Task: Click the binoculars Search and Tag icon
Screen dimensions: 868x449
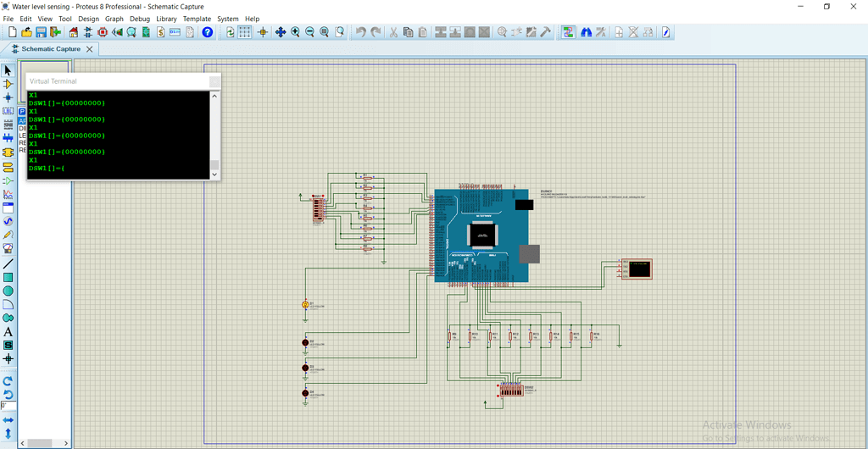Action: tap(585, 32)
